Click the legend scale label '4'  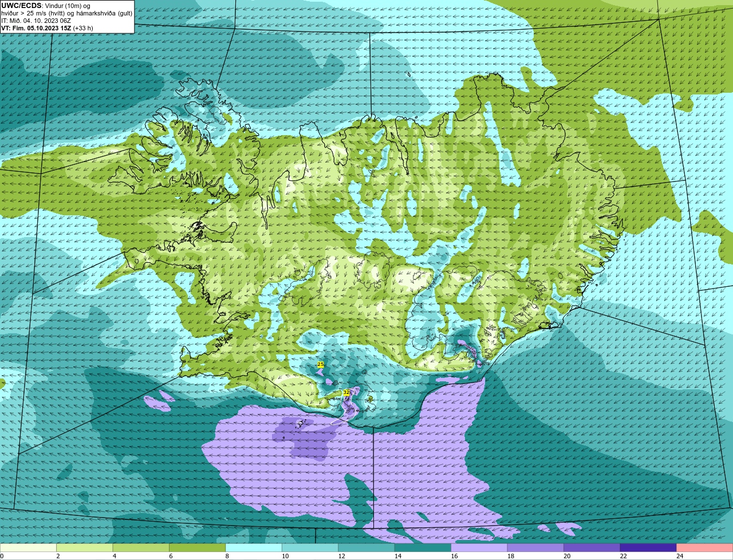[114, 556]
